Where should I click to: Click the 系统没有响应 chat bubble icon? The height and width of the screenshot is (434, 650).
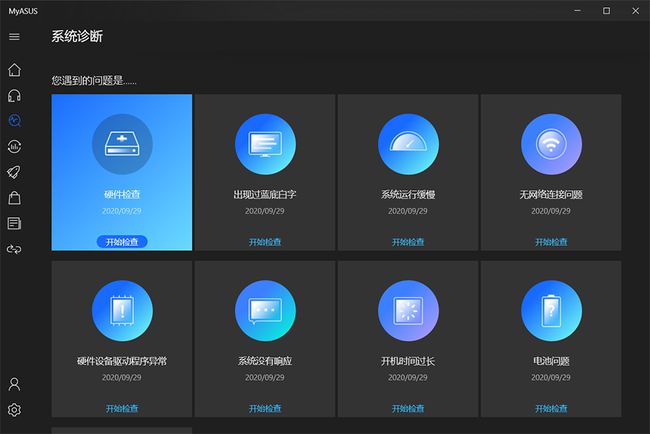(x=265, y=311)
